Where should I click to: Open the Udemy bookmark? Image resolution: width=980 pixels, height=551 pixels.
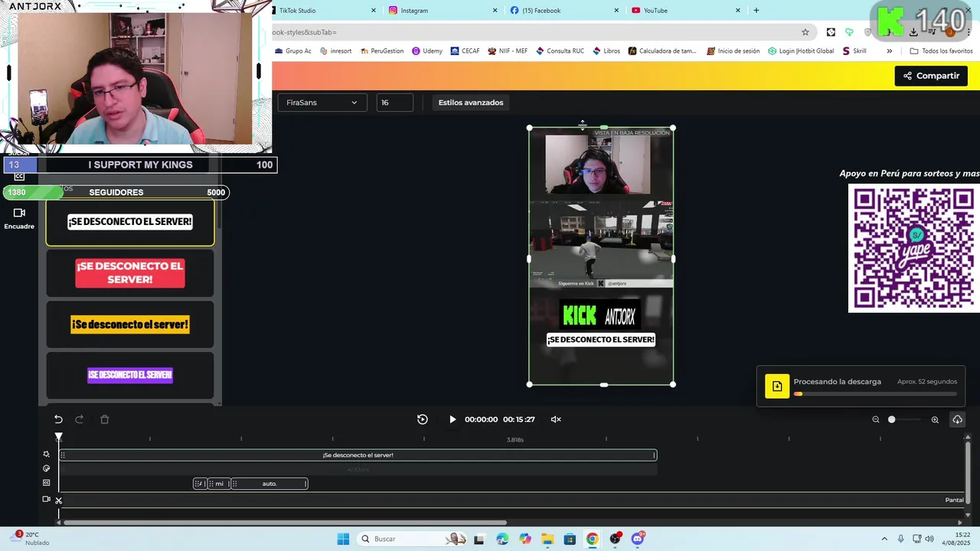coord(427,51)
